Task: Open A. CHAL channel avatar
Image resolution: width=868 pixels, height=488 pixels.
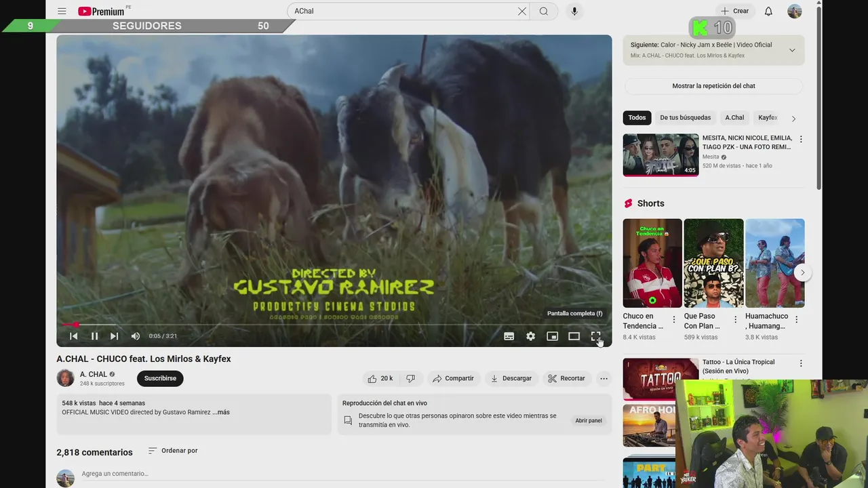Action: pos(66,378)
